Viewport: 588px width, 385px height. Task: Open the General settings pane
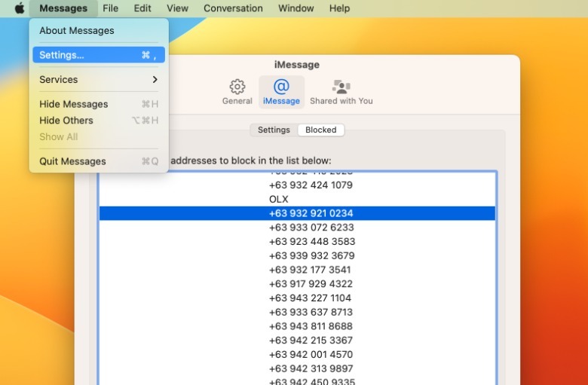tap(237, 92)
